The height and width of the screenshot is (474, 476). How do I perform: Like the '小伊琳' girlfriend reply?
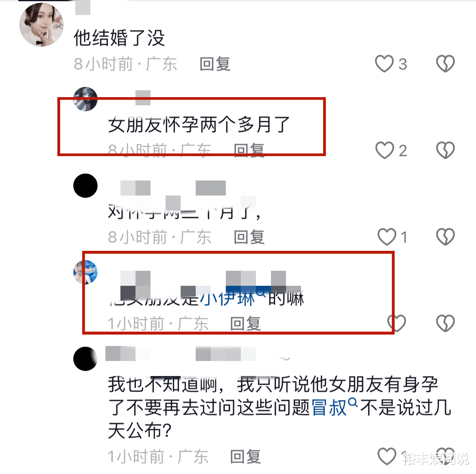(397, 323)
